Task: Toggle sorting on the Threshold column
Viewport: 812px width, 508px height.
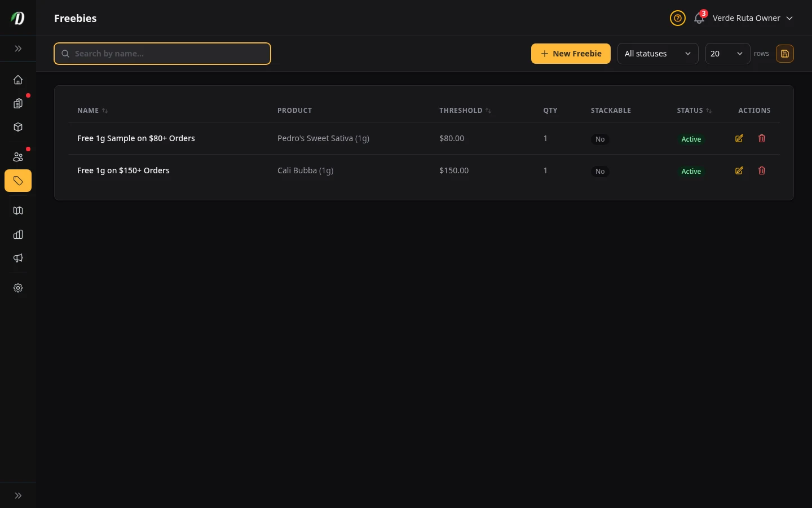Action: coord(488,111)
